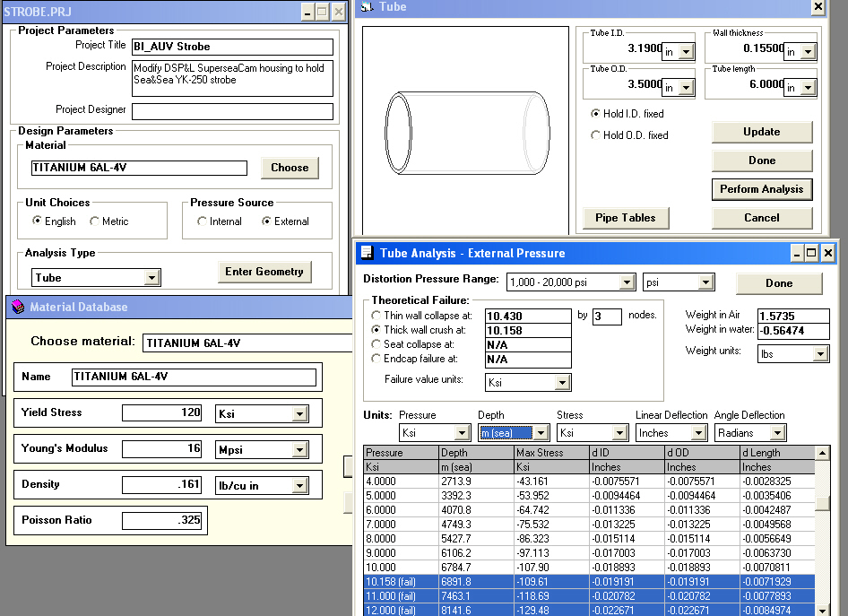Select Thin wall collapse failure mode
848x616 pixels.
[x=376, y=315]
